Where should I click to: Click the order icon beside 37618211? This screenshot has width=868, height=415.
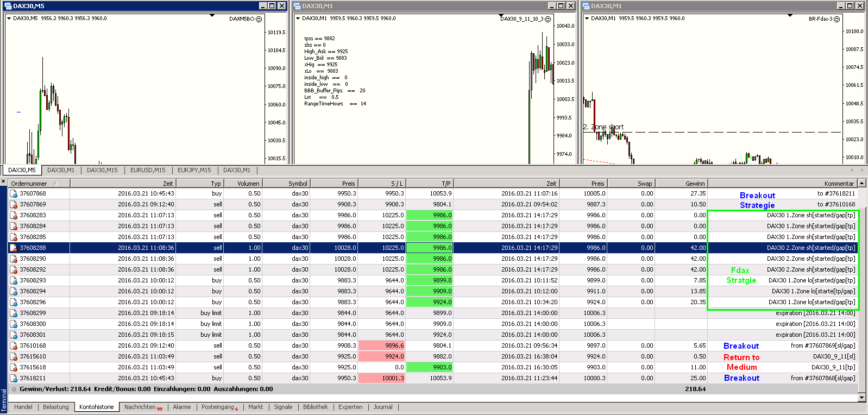14,378
